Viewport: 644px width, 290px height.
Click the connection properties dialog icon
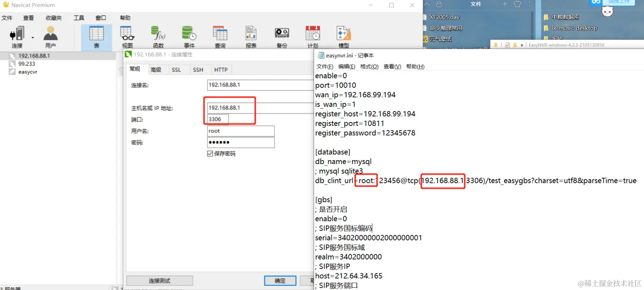128,54
